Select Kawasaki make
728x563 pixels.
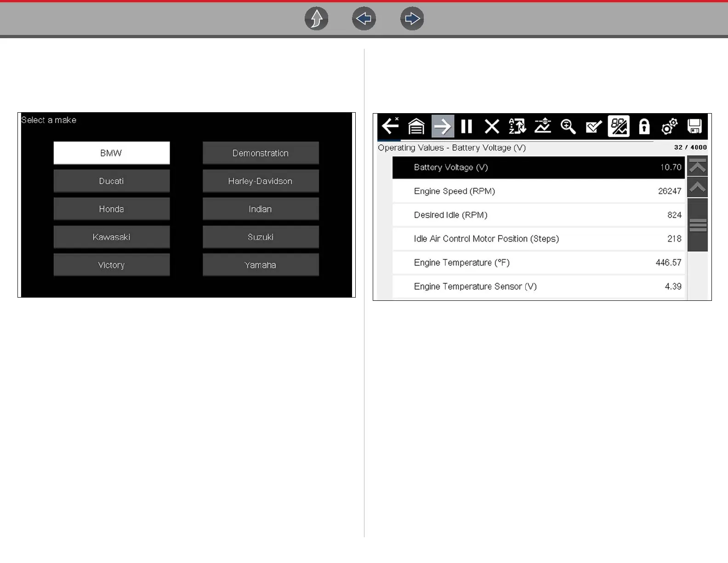112,237
